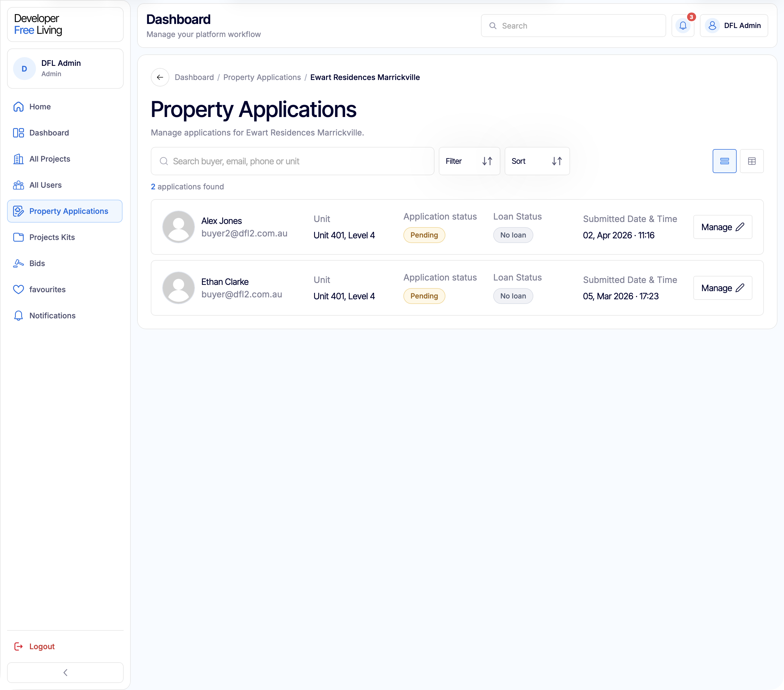Click the D avatar circle in sidebar
This screenshot has width=784, height=690.
[24, 69]
